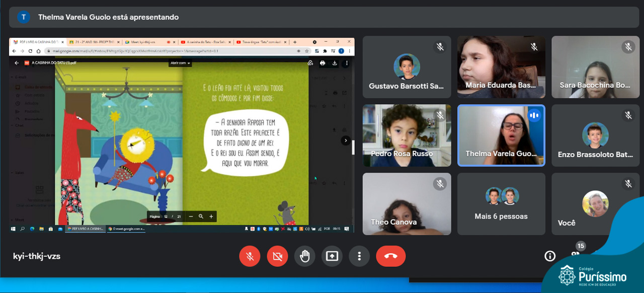Zoom out the PDF with minus button
This screenshot has height=293, width=644.
coord(191,216)
